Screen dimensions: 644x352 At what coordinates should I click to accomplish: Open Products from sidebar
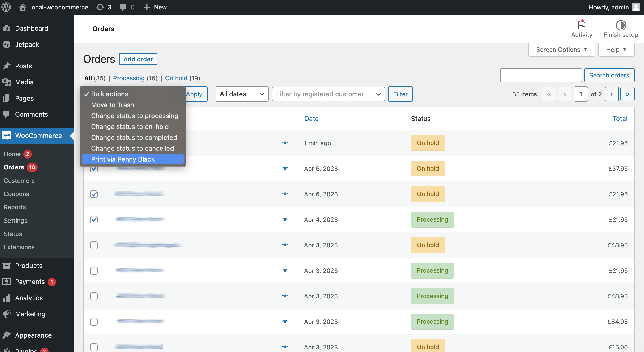pos(37,266)
